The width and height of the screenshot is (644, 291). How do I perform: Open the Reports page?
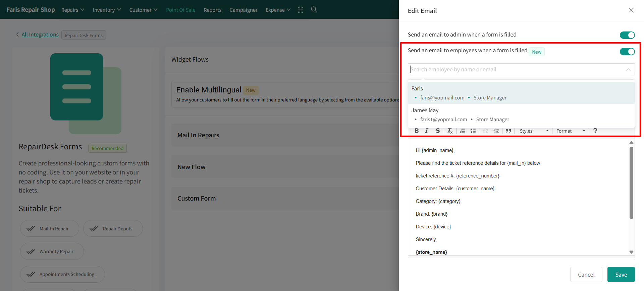point(212,10)
